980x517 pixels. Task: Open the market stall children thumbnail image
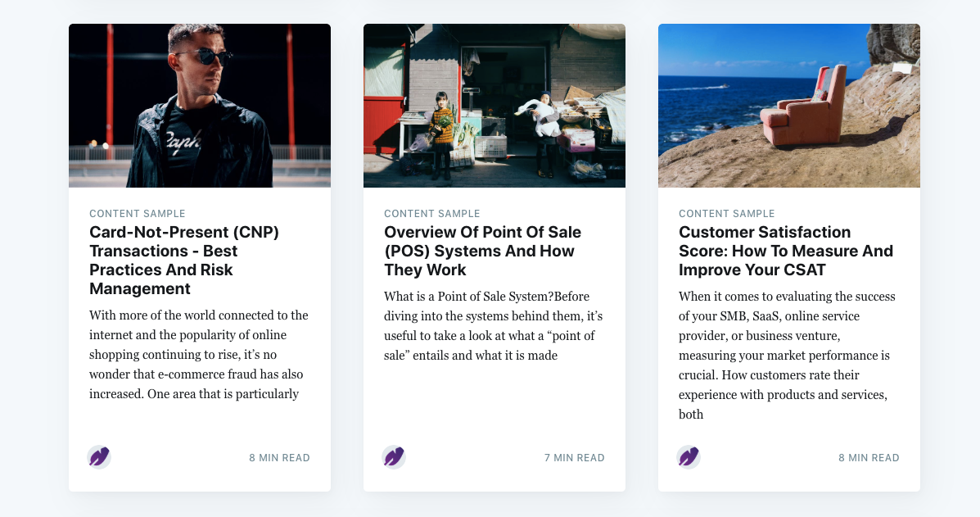click(x=495, y=106)
